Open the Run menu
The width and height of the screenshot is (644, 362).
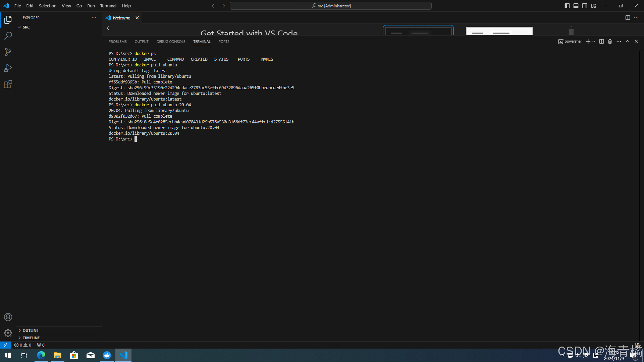click(91, 6)
